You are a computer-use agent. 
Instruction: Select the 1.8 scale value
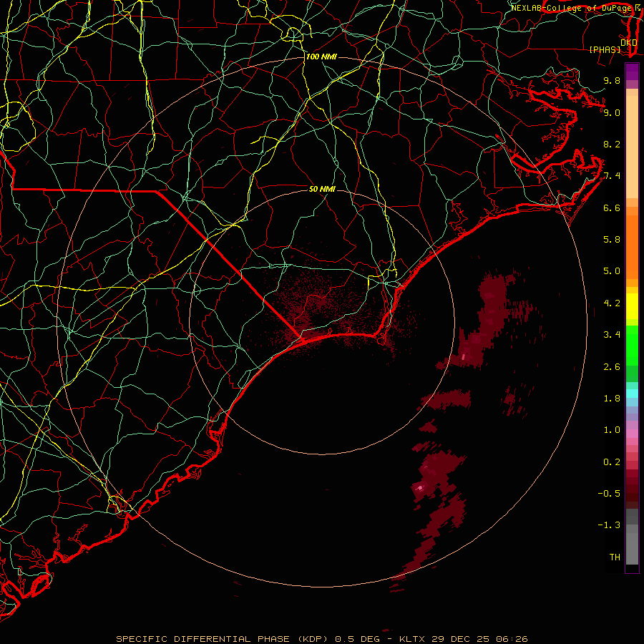tap(612, 399)
